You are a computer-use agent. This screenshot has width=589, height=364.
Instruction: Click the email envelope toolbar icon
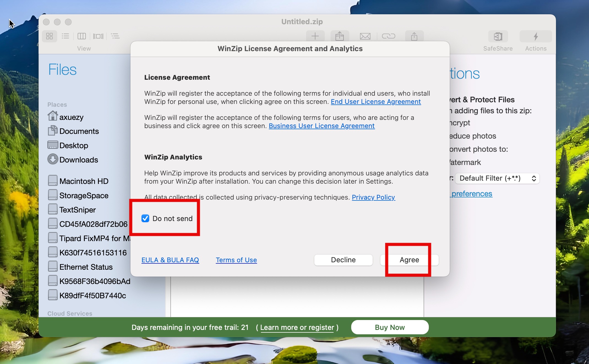(365, 36)
